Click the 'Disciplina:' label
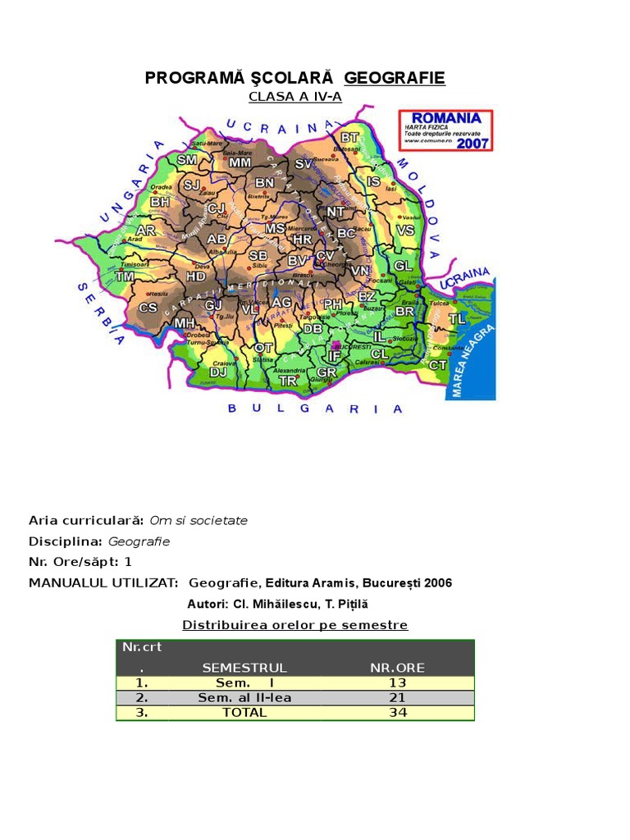630x840 pixels. point(66,541)
